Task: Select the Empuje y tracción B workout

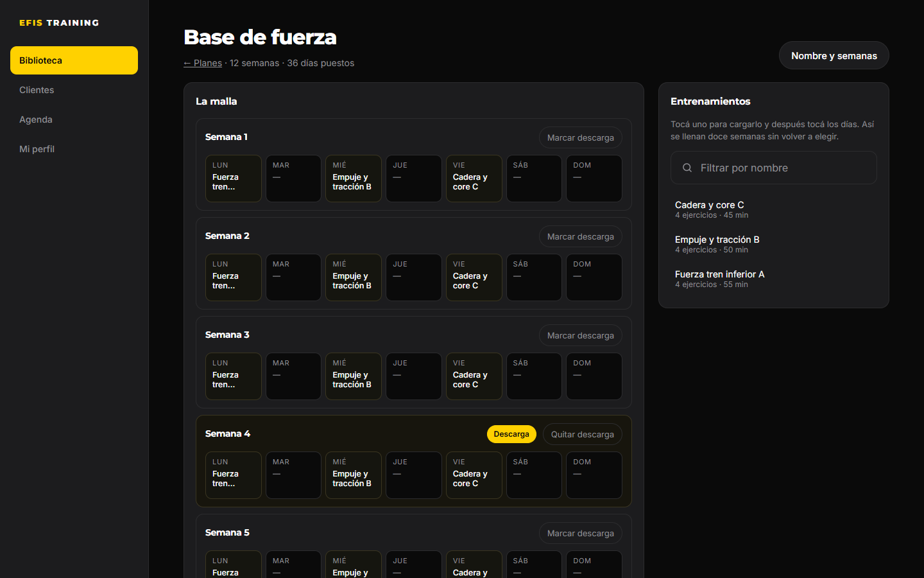Action: pyautogui.click(x=773, y=244)
